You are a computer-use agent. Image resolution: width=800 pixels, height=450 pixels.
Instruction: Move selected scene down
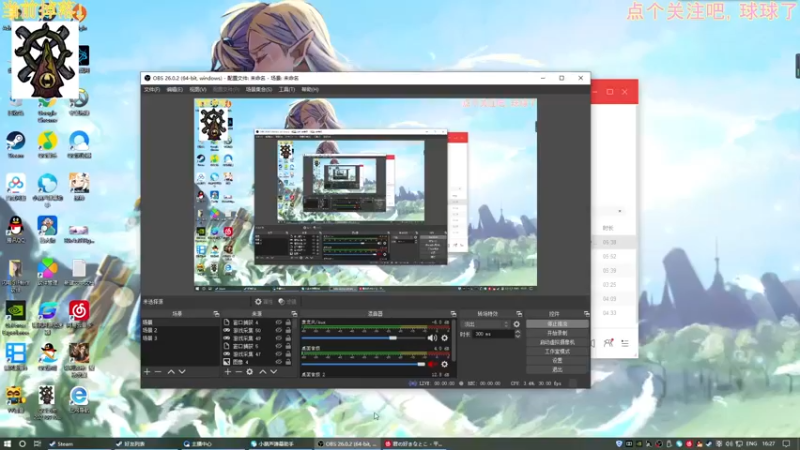(x=182, y=372)
